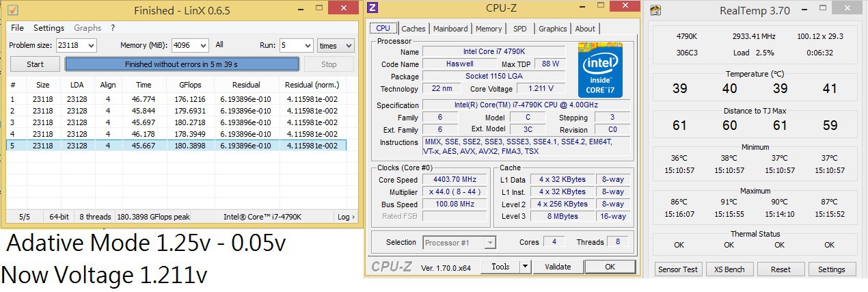Click the Tools button in CPU-Z

(500, 267)
